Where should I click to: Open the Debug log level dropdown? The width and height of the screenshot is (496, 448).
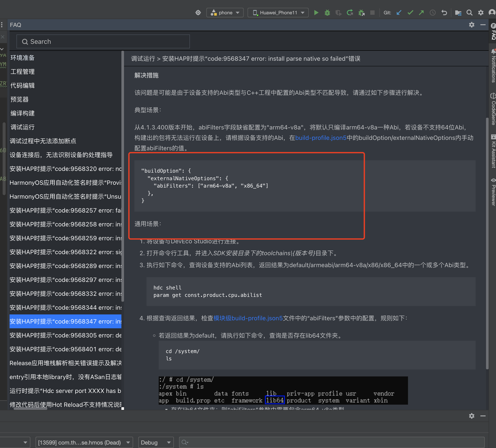point(156,443)
